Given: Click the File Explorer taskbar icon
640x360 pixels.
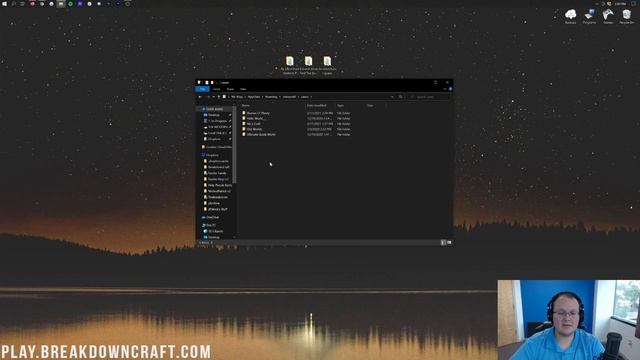Looking at the screenshot, I should (61, 4).
